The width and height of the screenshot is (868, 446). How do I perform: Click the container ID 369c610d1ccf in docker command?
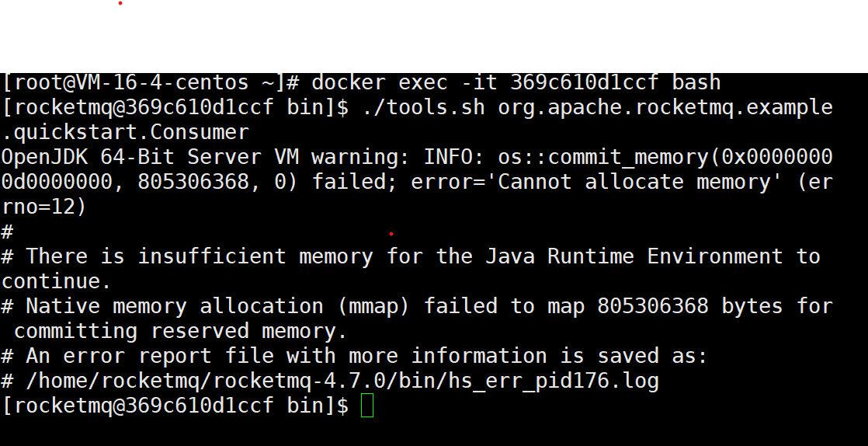(x=585, y=82)
